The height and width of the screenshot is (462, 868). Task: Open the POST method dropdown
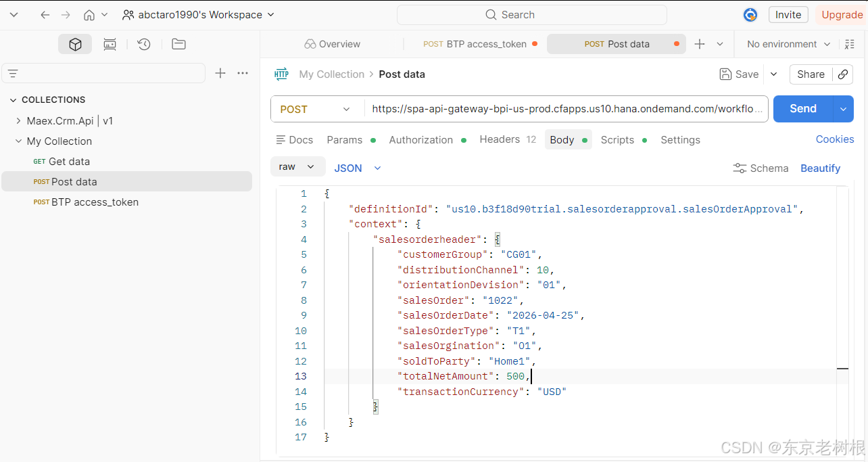click(x=317, y=109)
